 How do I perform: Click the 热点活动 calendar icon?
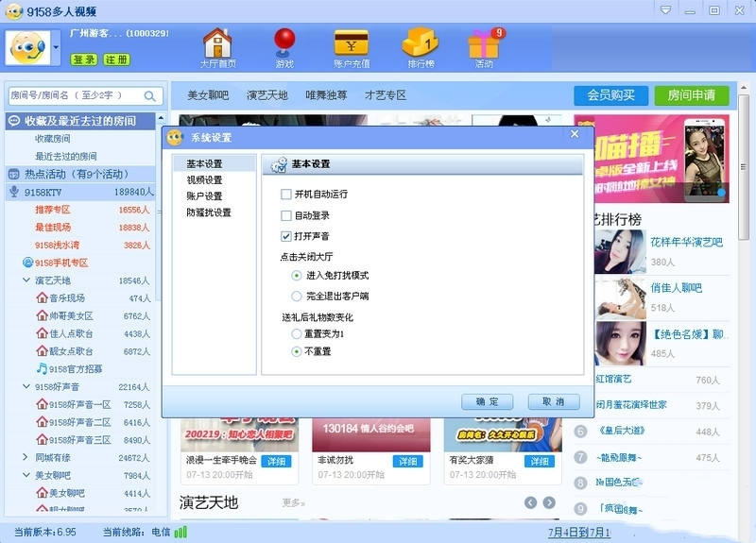click(x=14, y=174)
